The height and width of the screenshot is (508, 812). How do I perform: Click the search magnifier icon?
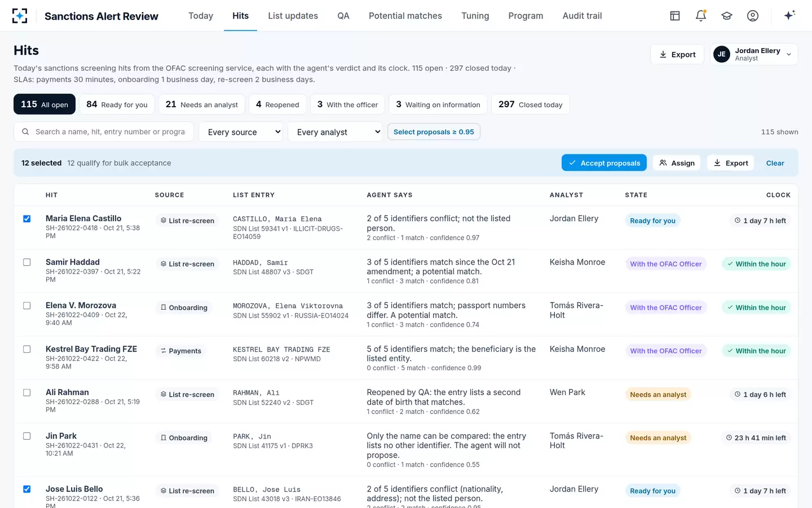coord(25,132)
